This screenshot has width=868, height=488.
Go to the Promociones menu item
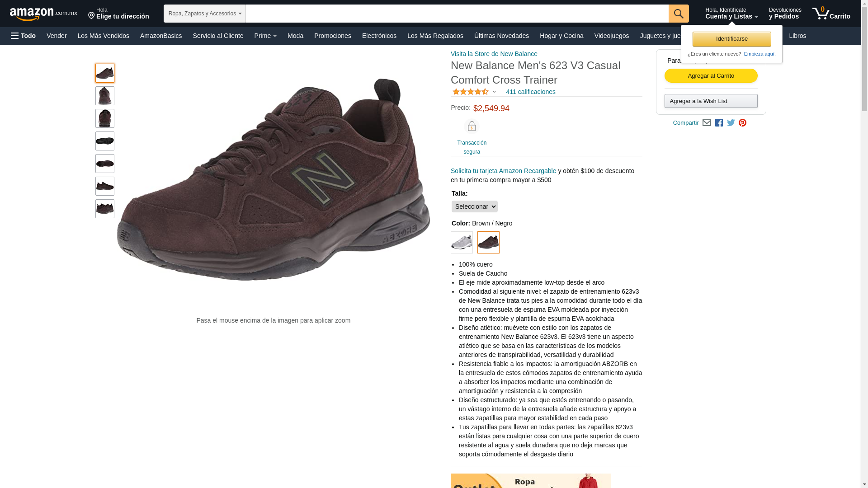tap(333, 36)
